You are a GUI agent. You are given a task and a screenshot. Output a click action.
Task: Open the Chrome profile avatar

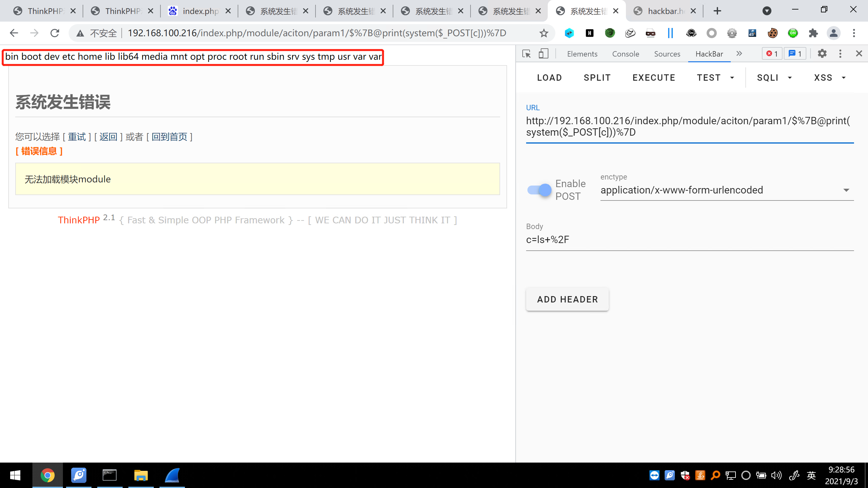[x=833, y=33]
